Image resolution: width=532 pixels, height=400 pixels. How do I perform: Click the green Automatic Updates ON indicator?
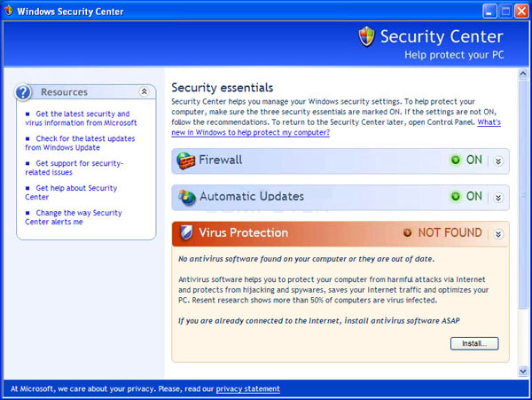456,196
